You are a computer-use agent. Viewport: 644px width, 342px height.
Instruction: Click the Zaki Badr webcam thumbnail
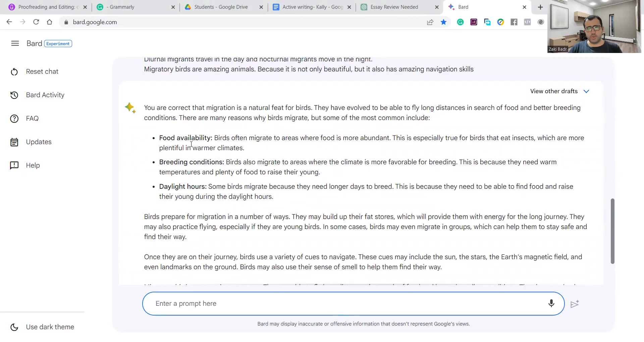click(594, 27)
